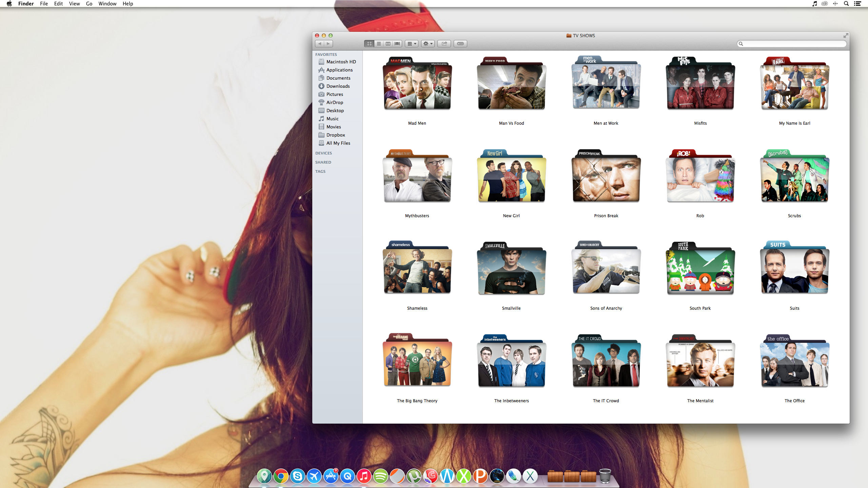Image resolution: width=868 pixels, height=488 pixels.
Task: Open Dropbox folder from sidebar
Action: (x=337, y=135)
